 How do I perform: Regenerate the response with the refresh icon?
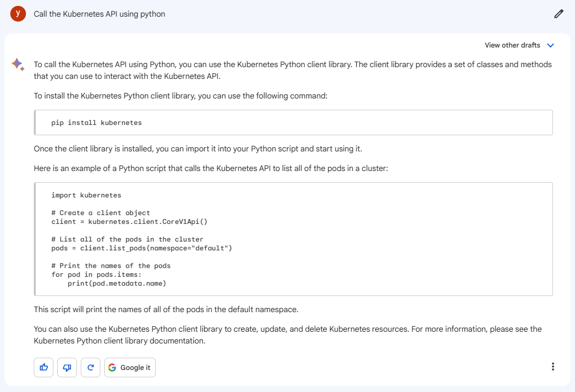coord(91,367)
